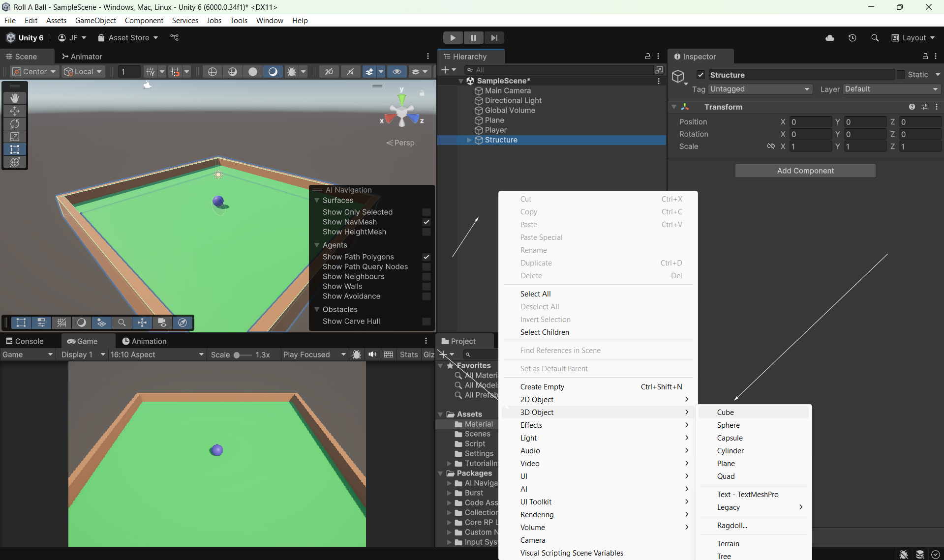Select the Rect tool in Scene toolbar
Image resolution: width=944 pixels, height=560 pixels.
point(15,149)
